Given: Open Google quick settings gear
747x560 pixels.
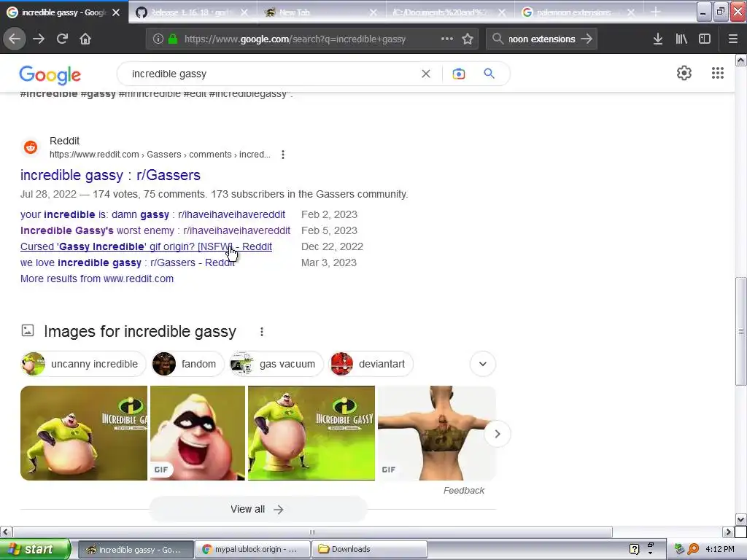Looking at the screenshot, I should pos(684,73).
